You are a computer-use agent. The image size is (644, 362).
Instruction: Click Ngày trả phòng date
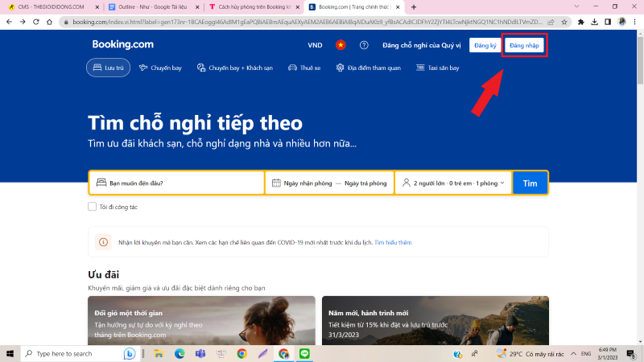click(365, 183)
